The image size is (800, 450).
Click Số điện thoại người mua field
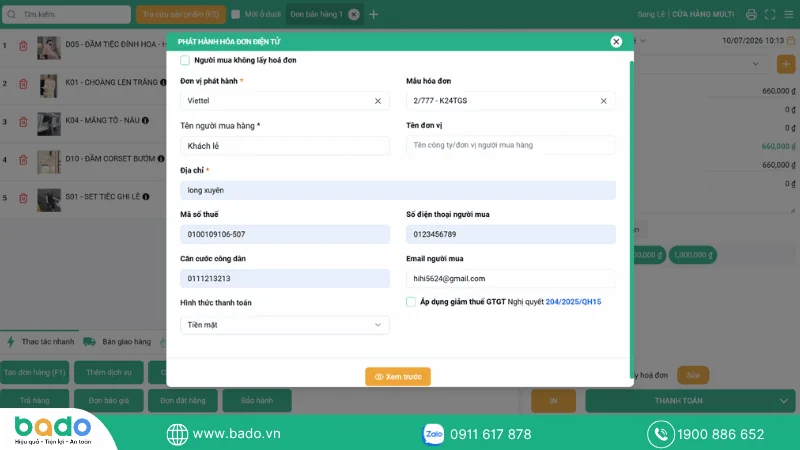click(511, 234)
